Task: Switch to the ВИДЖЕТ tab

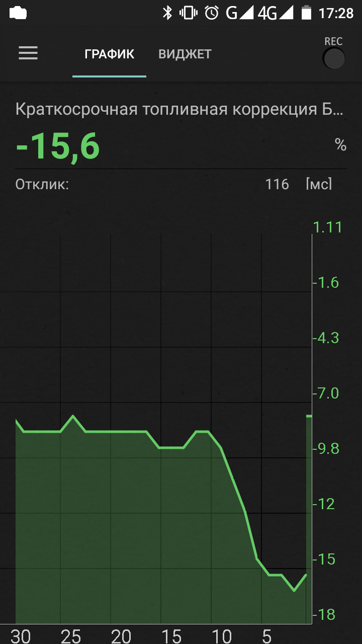Action: click(x=185, y=54)
